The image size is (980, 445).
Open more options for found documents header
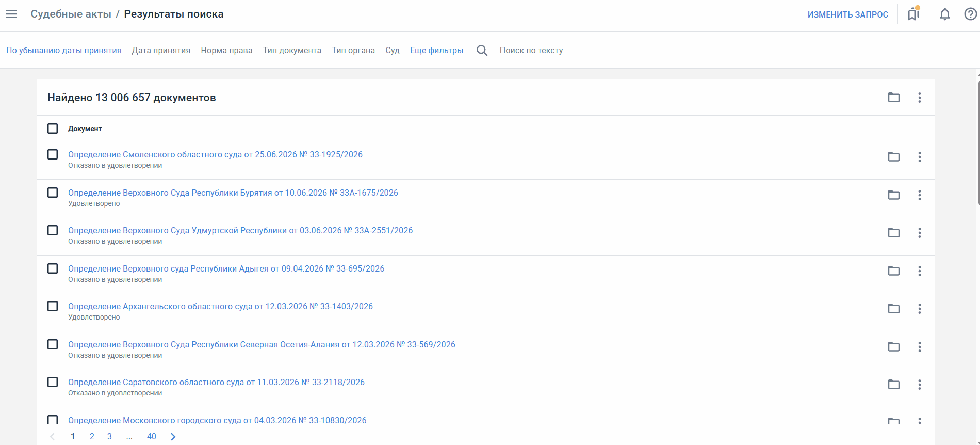[x=919, y=98]
